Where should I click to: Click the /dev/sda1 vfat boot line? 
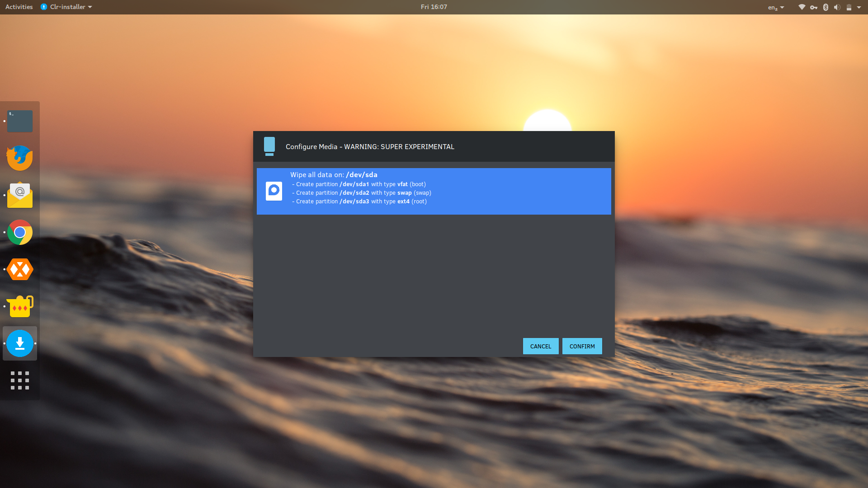359,184
